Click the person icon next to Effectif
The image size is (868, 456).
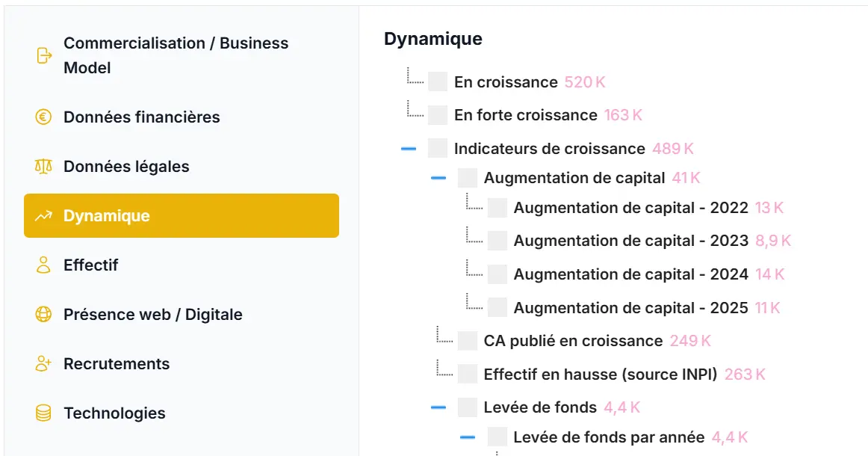[x=43, y=265]
